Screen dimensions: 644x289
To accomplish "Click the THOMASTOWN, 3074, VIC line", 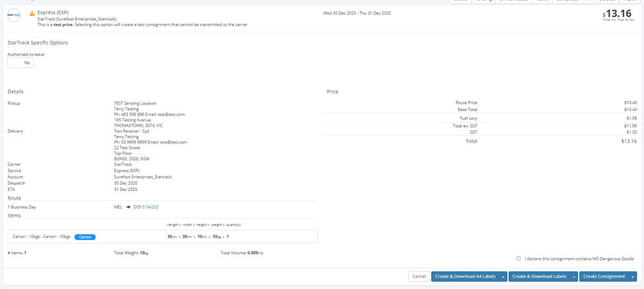I will (139, 126).
